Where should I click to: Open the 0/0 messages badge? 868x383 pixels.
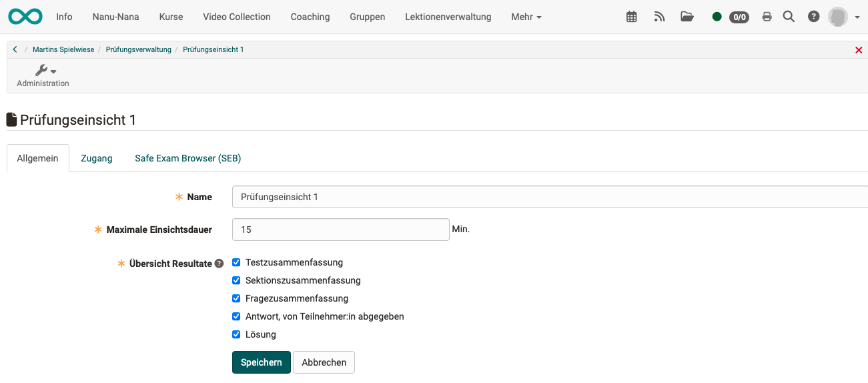tap(739, 17)
